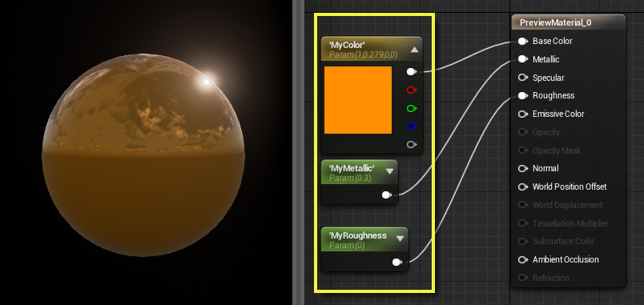
Task: Click the blue channel output pin on MyColor
Action: click(412, 126)
